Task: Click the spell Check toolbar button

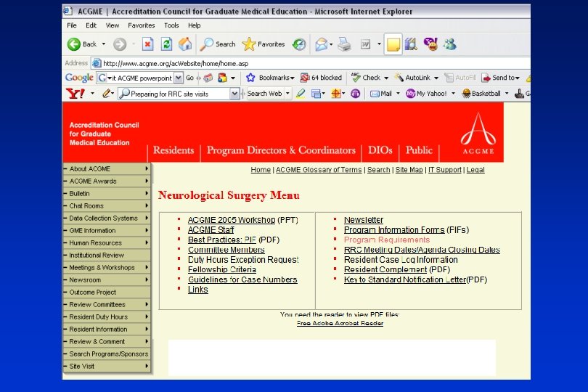Action: pos(366,78)
